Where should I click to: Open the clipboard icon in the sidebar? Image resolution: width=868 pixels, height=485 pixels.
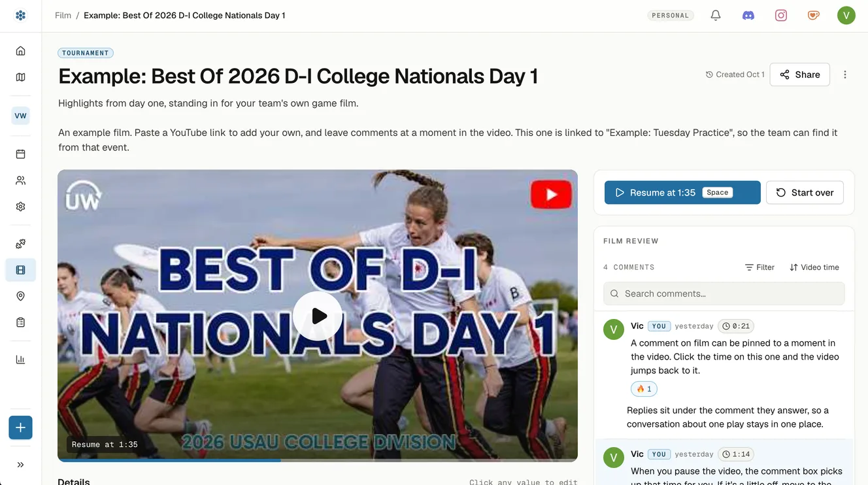[x=20, y=322]
